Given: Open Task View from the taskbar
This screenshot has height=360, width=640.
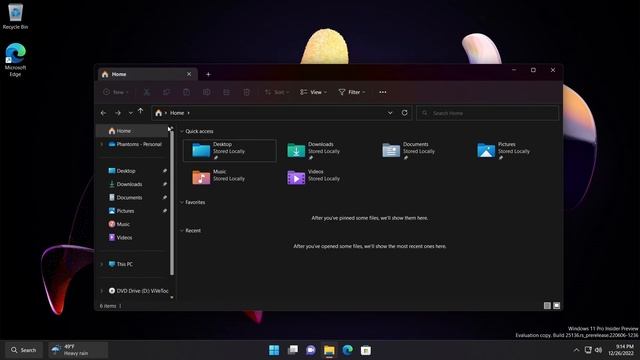Looking at the screenshot, I should 293,350.
